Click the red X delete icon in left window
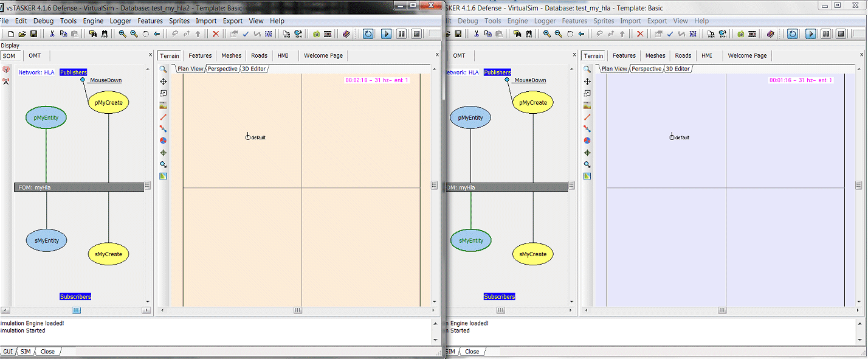868x359 pixels. 216,34
